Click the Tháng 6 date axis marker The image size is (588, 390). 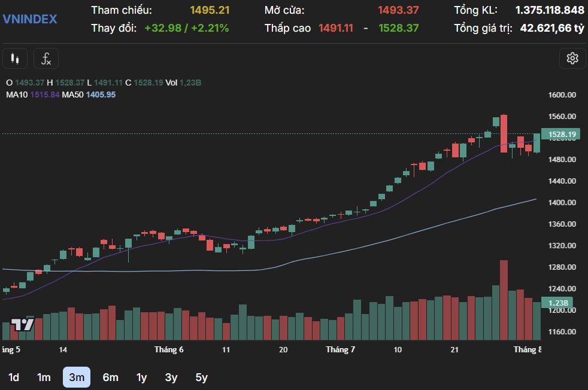click(x=169, y=349)
